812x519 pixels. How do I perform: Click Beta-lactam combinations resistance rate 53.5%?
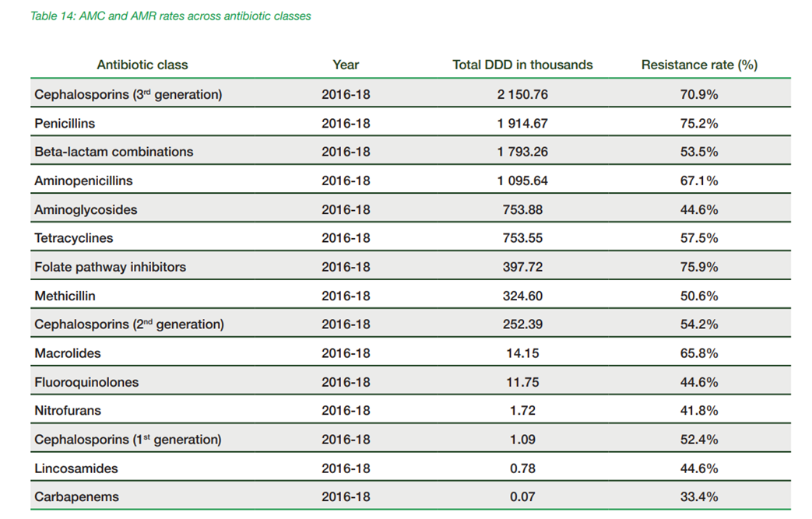[x=699, y=152]
